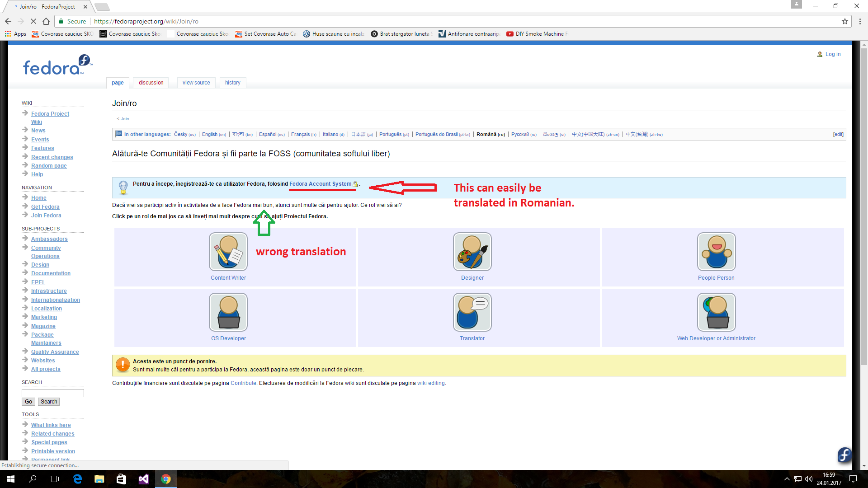Open Windows taskbar search
Viewport: 868px width, 488px height.
(x=33, y=479)
